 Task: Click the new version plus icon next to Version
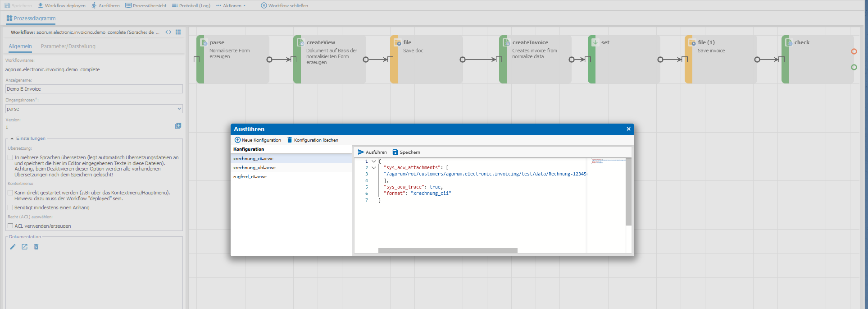(178, 126)
